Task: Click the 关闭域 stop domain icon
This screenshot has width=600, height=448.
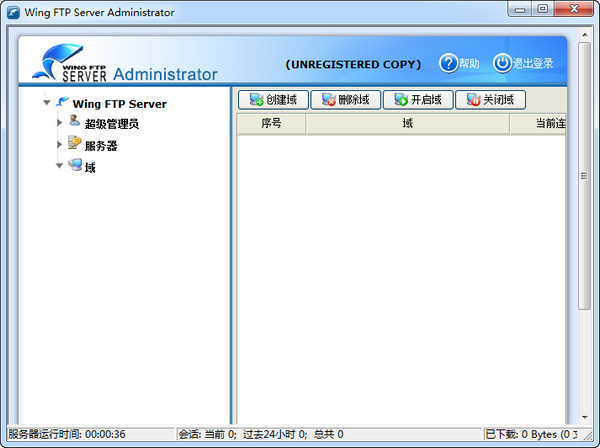Action: [x=473, y=100]
